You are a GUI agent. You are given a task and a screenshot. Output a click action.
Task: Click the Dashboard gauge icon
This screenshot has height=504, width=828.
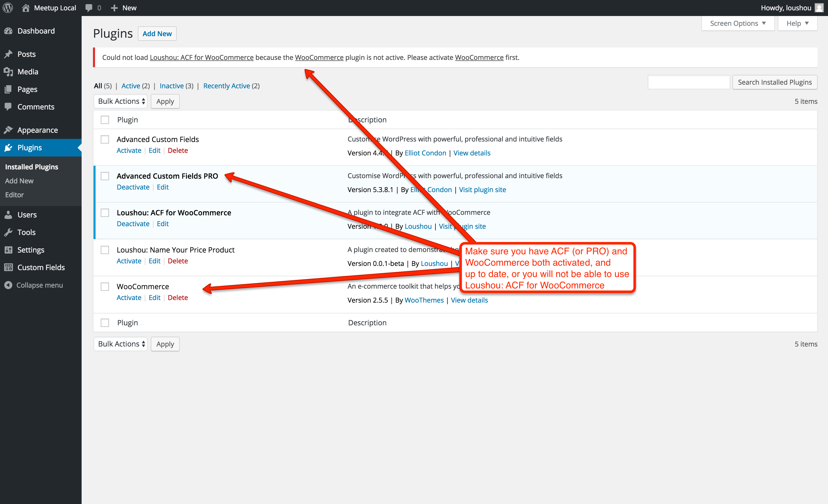(x=9, y=31)
